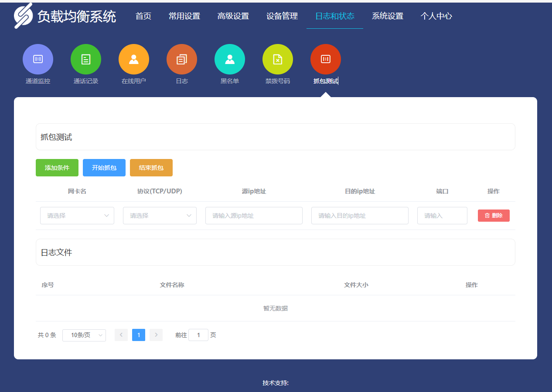
Task: Select the 抓包测试 icon
Action: [326, 59]
